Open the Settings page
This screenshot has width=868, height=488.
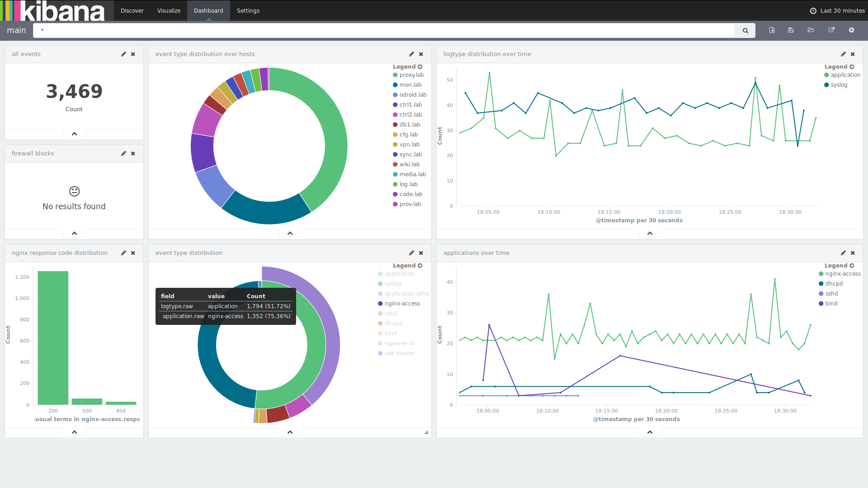(x=248, y=10)
